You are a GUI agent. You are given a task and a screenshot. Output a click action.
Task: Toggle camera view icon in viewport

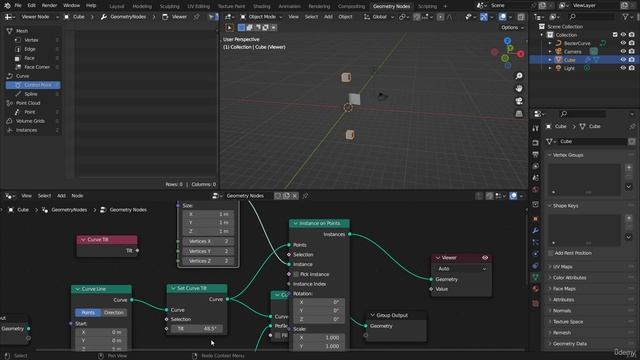pyautogui.click(x=519, y=101)
